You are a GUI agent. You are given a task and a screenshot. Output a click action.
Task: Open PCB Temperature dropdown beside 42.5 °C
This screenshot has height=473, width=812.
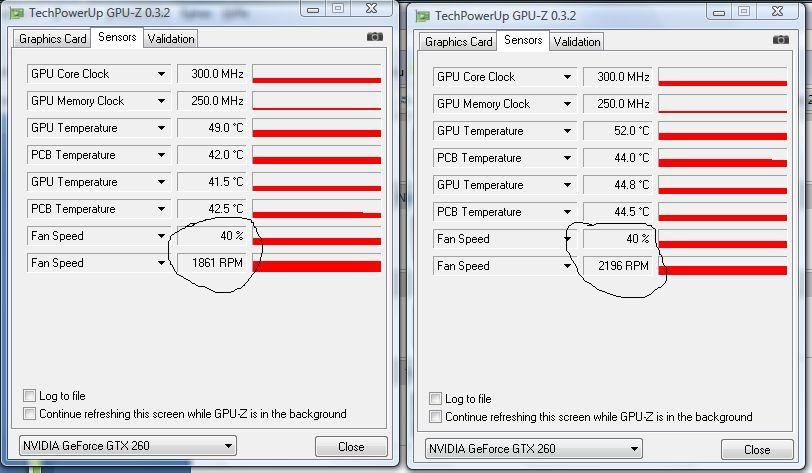coord(162,209)
